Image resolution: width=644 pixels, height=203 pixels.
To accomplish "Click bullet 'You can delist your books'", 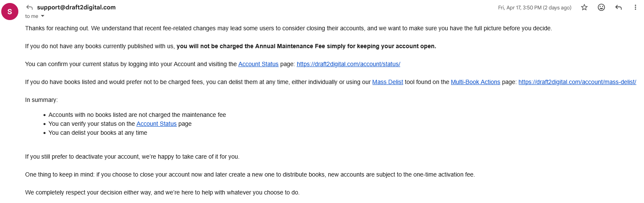I will click(98, 133).
